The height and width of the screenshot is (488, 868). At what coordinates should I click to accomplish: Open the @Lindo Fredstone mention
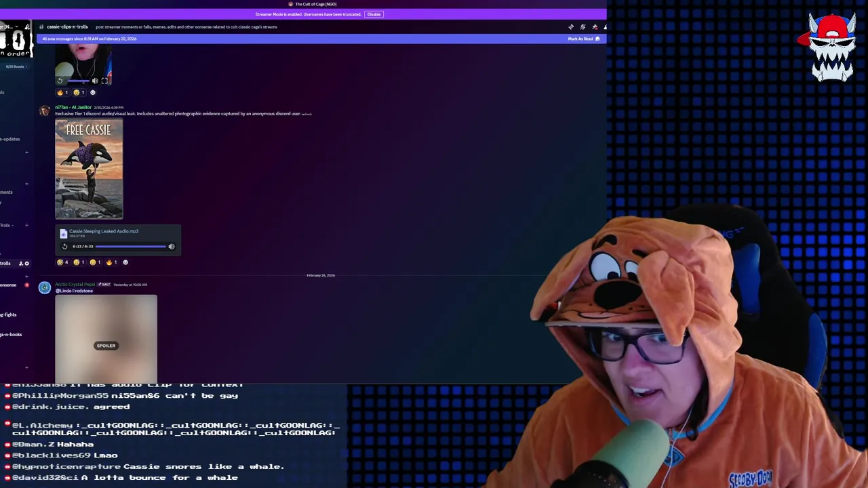tap(74, 291)
